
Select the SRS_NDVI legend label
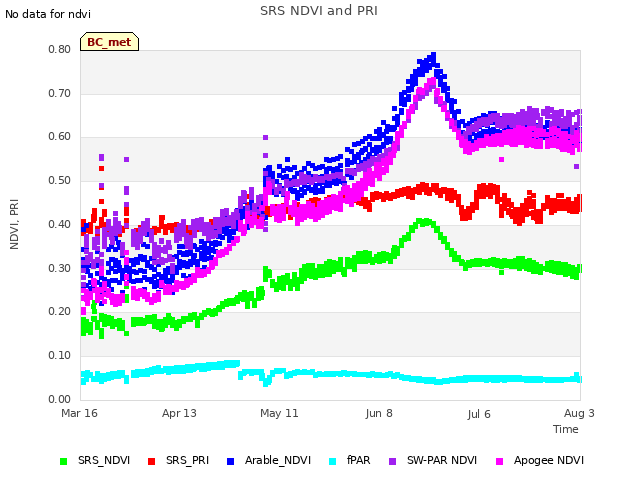click(x=104, y=460)
